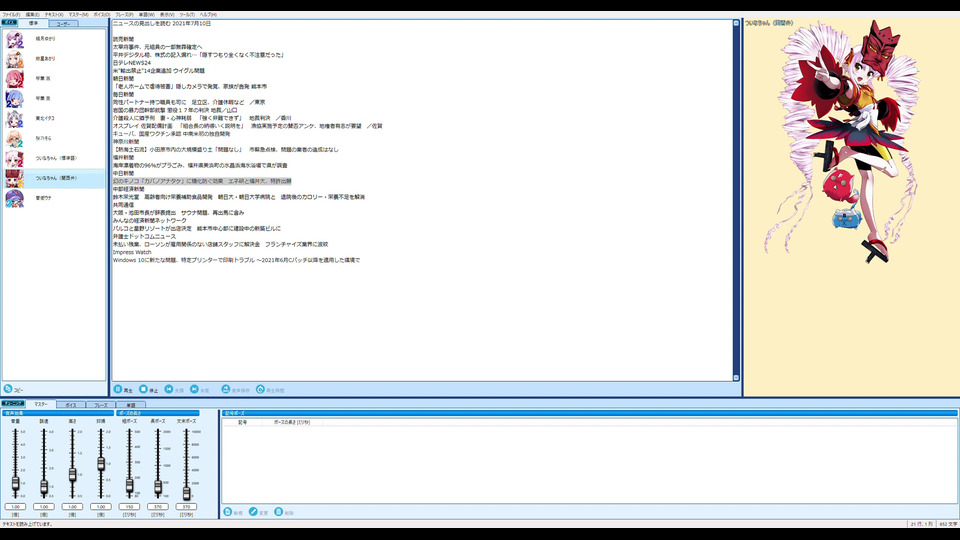Click the Impress Watch line in the text

tap(132, 252)
